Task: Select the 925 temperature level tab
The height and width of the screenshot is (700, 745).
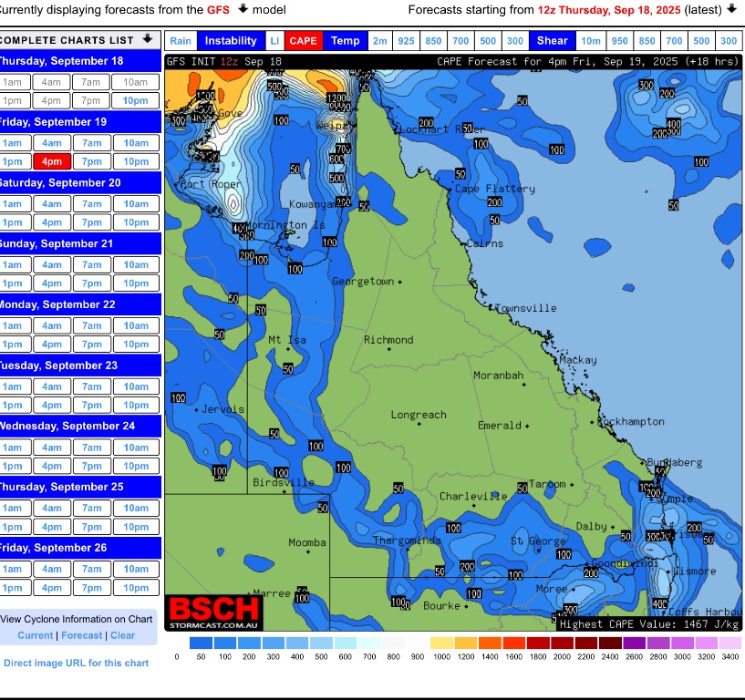Action: (x=406, y=41)
